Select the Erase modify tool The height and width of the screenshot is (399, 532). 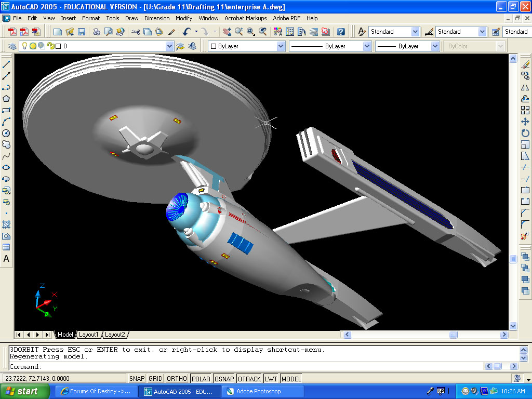coord(525,64)
